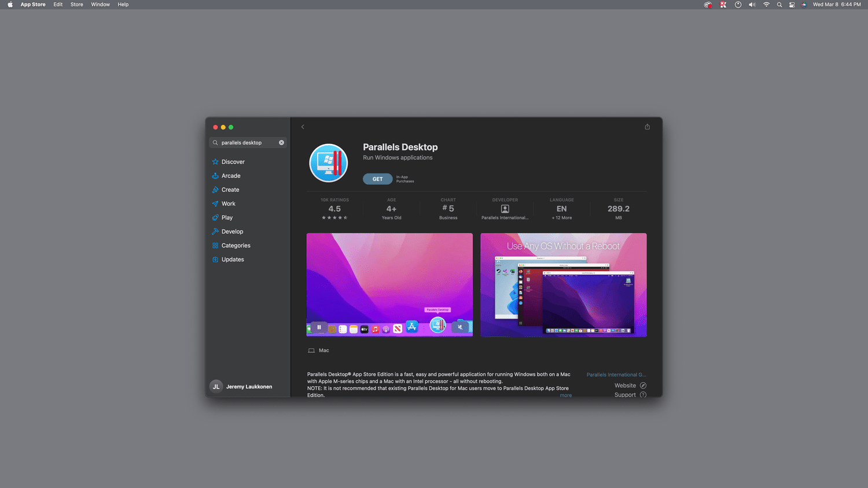Click the Parallels Desktop app icon

(329, 163)
